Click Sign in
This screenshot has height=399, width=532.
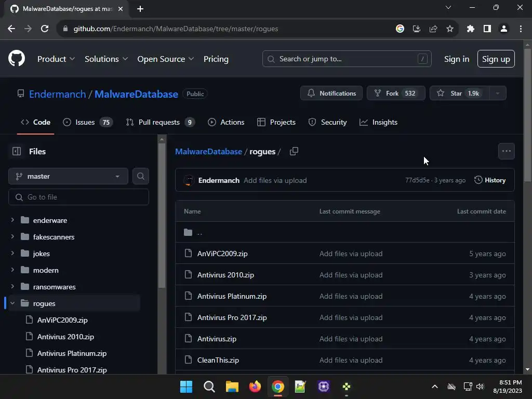(x=457, y=59)
